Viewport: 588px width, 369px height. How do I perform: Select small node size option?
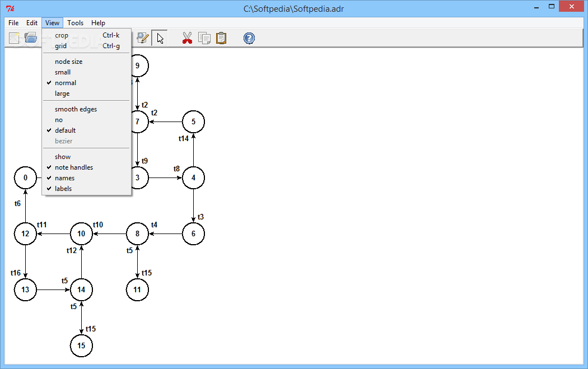point(87,72)
